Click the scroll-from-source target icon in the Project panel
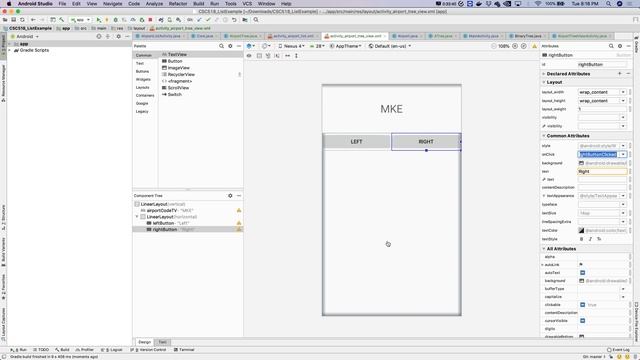 99,36
